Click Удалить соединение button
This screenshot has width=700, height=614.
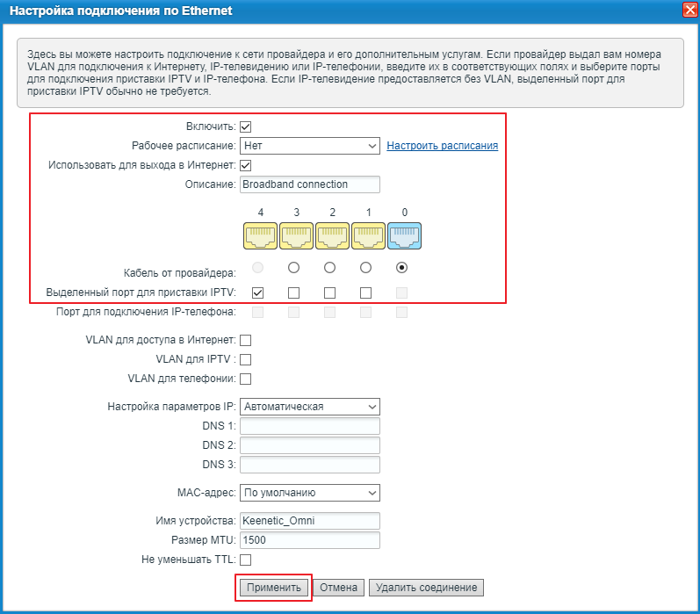click(x=426, y=588)
